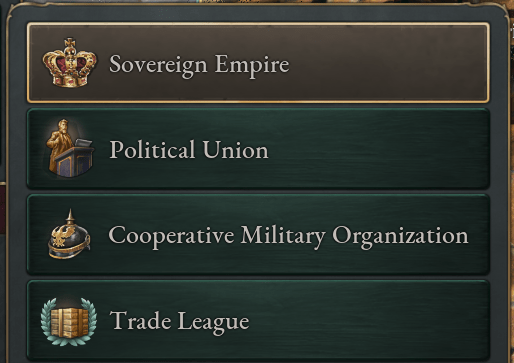This screenshot has height=363, width=514.
Task: Click the word 'Union' in the second row
Action: tap(235, 150)
